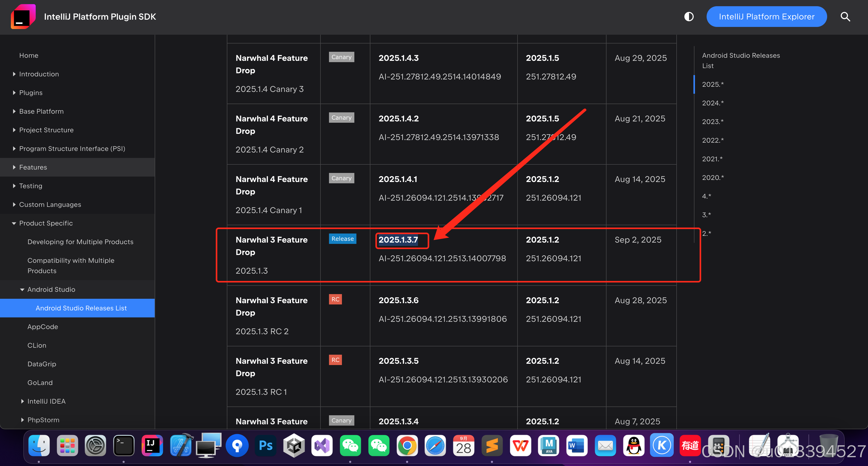Click version 2025.1.3.6 in RC 2 row
868x466 pixels.
[x=398, y=300]
